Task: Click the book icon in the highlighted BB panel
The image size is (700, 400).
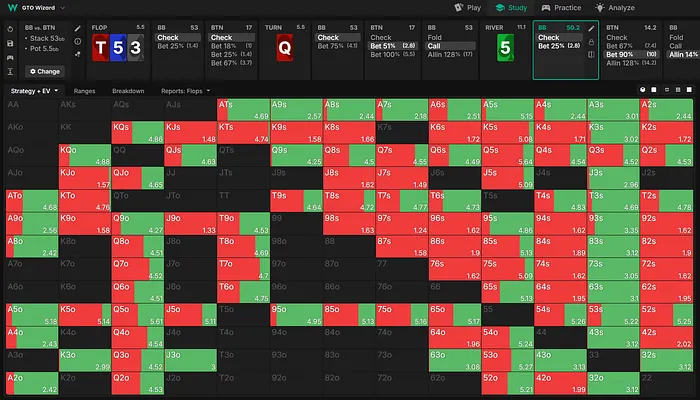Action: click(592, 56)
